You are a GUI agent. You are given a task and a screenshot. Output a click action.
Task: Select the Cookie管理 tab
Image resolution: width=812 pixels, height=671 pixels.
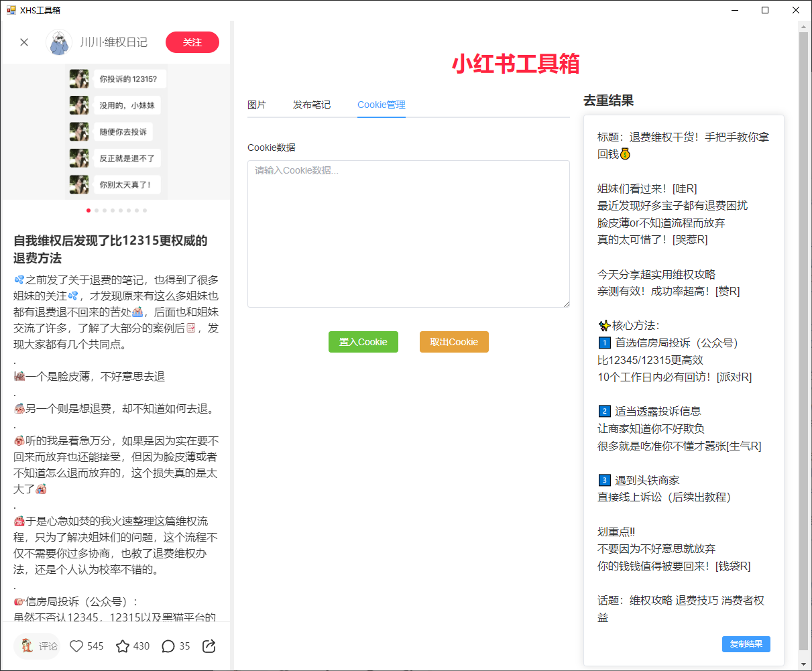tap(381, 105)
